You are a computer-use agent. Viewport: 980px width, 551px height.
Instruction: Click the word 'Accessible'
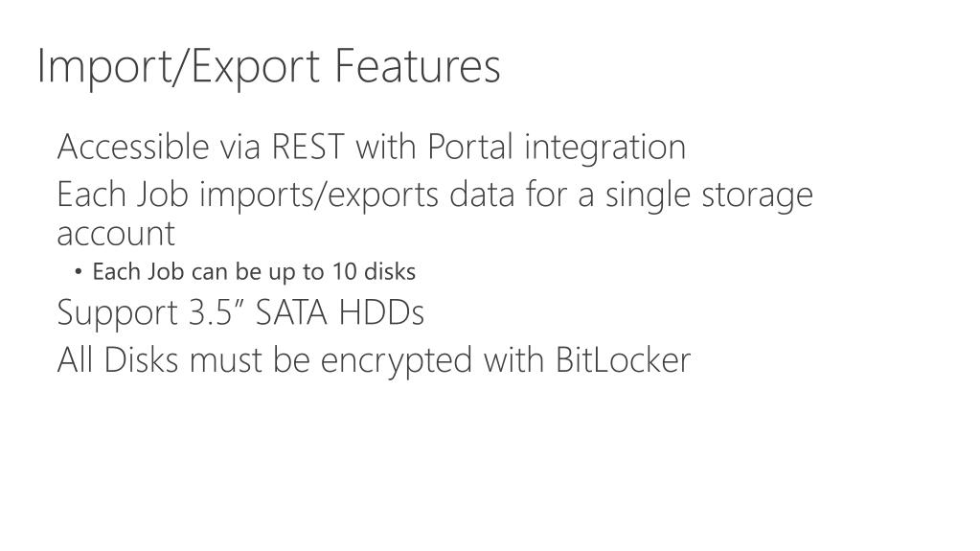pyautogui.click(x=133, y=147)
